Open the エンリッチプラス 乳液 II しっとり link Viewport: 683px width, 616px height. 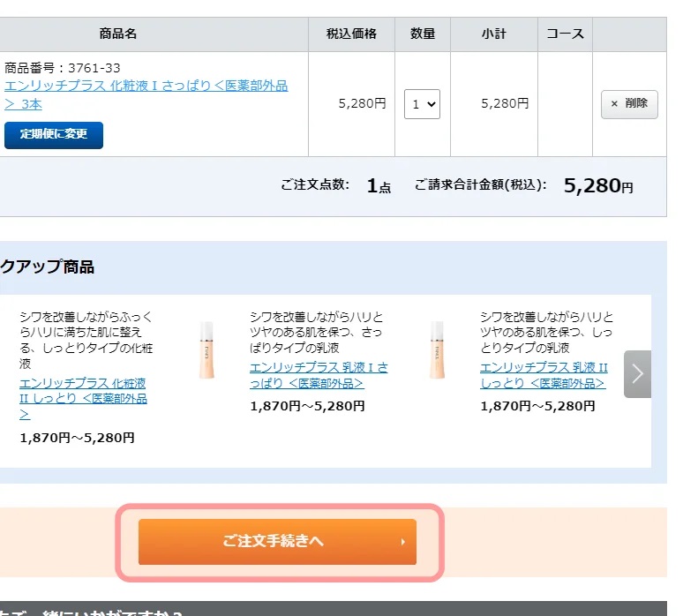tap(544, 375)
